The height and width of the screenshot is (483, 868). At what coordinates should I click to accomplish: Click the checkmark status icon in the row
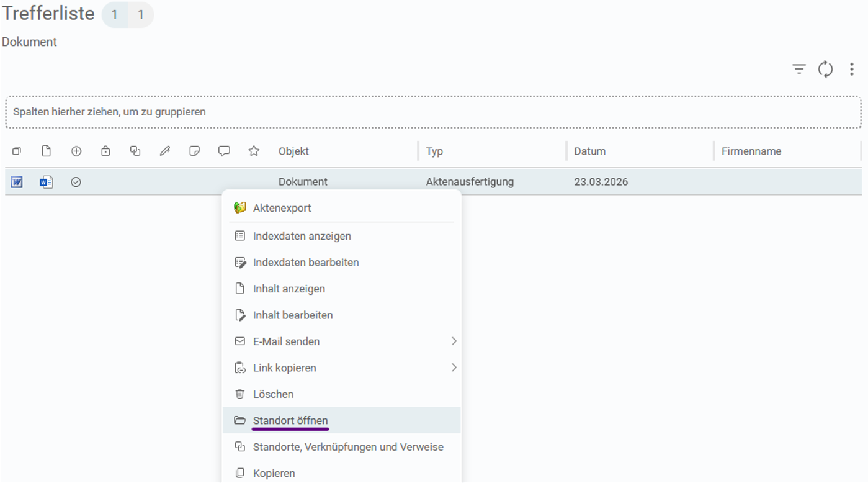(x=76, y=182)
